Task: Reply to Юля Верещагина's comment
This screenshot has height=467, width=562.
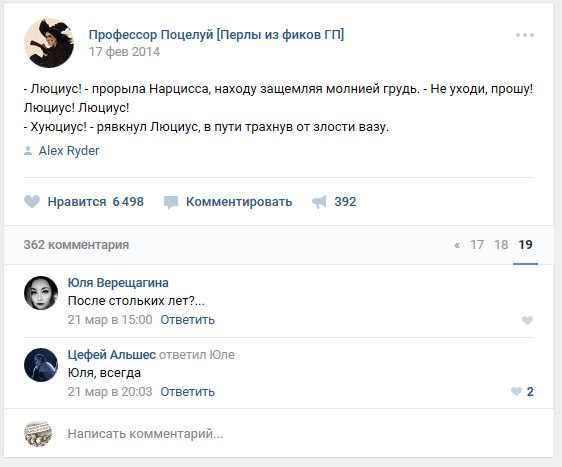Action: (x=187, y=320)
